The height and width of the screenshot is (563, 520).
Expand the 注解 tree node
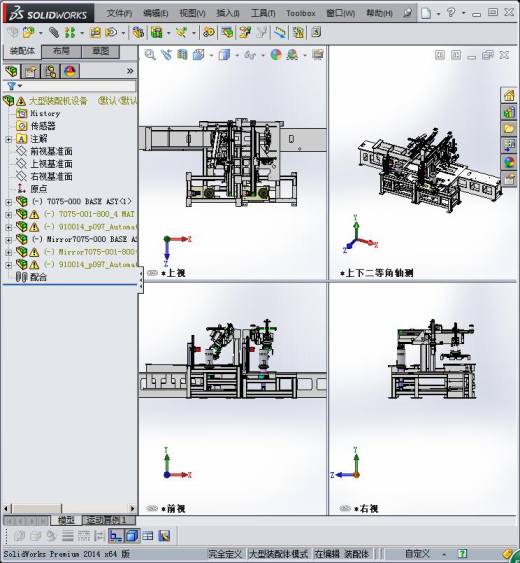(9, 139)
